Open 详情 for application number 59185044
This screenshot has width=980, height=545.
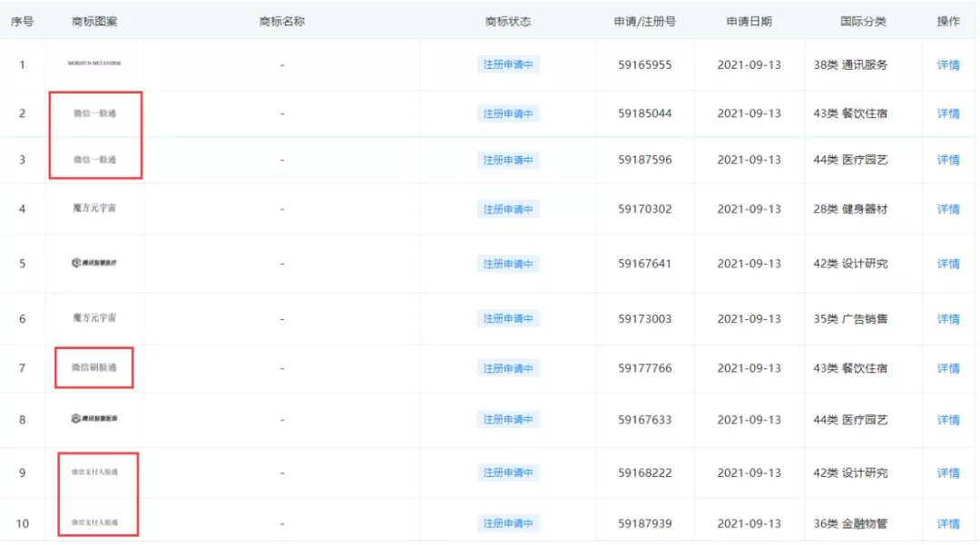point(947,113)
